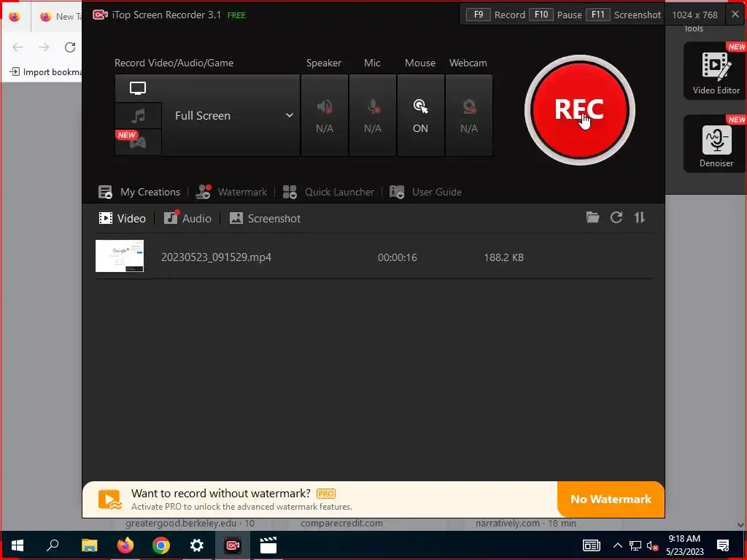Open the Watermark settings
This screenshot has height=560, width=747.
pos(231,192)
